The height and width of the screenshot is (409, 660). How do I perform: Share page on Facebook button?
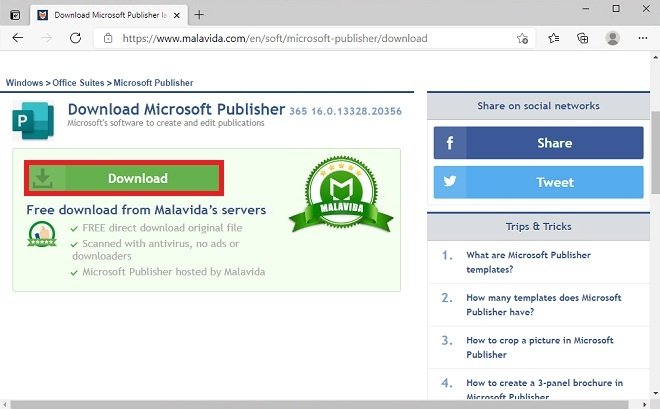(x=538, y=143)
